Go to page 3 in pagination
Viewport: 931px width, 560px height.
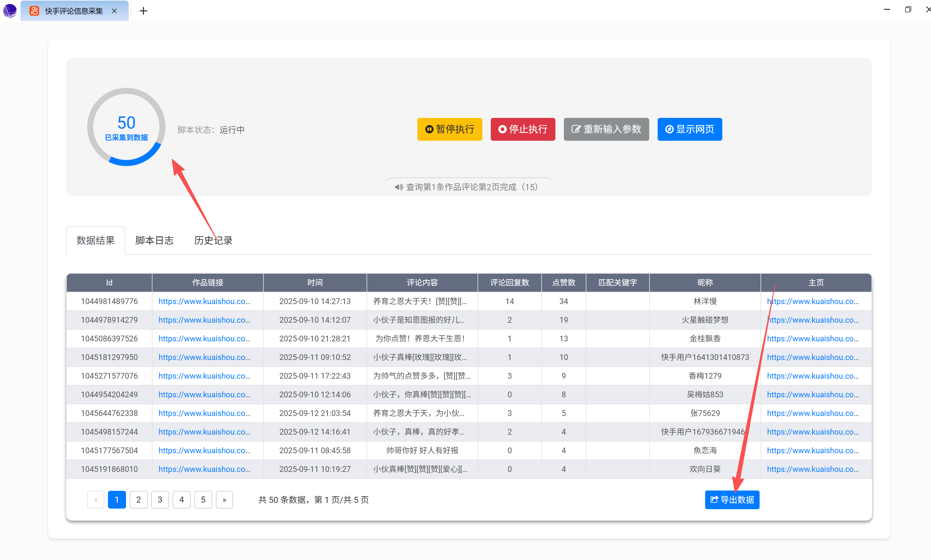point(160,500)
